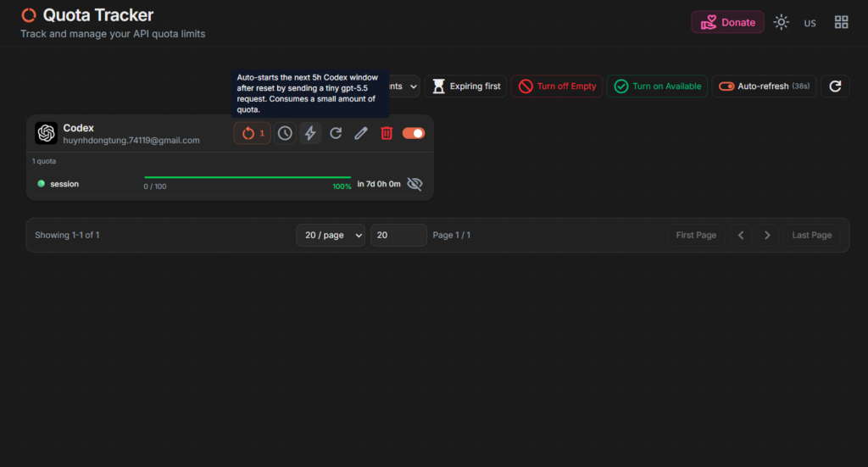Click the Quota Tracker title
868x467 pixels.
click(98, 15)
